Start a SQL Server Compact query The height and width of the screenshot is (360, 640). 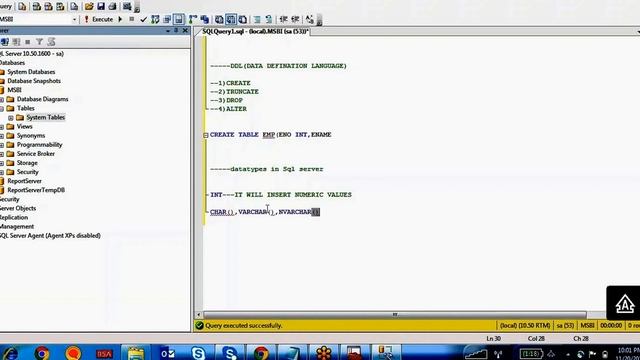click(74, 7)
